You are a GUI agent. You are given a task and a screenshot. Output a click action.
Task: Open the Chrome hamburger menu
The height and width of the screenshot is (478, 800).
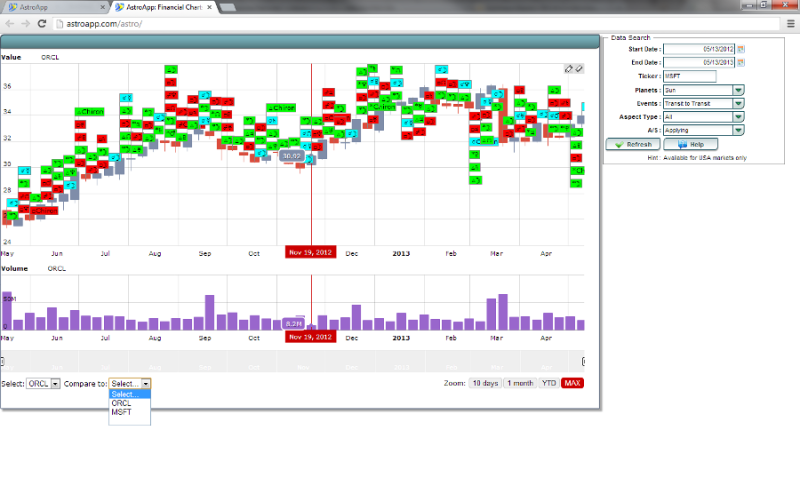(788, 22)
